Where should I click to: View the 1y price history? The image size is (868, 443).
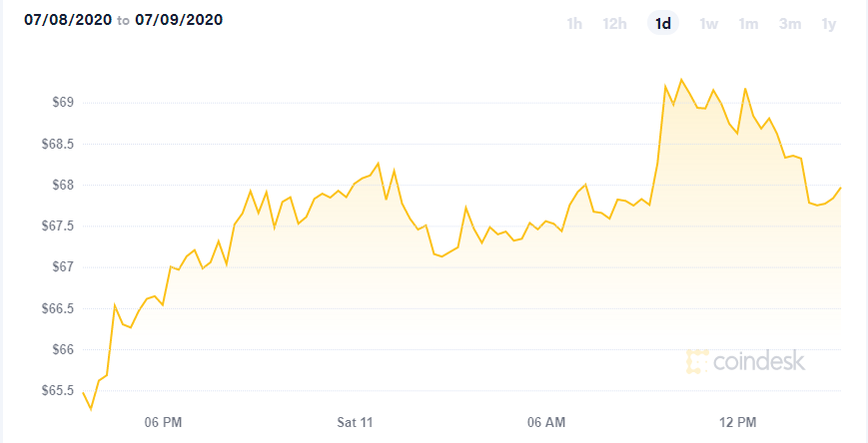click(829, 24)
